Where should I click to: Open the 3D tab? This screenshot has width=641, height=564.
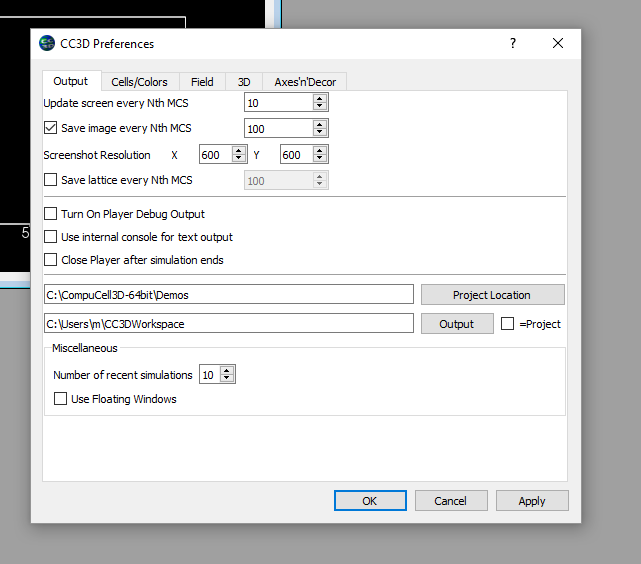pyautogui.click(x=244, y=82)
